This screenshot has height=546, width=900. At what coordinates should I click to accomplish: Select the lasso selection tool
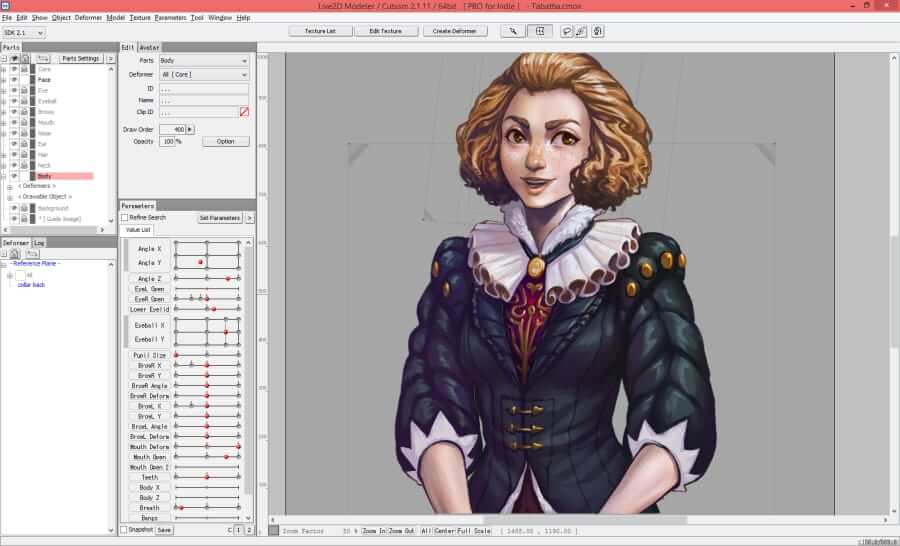coord(567,31)
